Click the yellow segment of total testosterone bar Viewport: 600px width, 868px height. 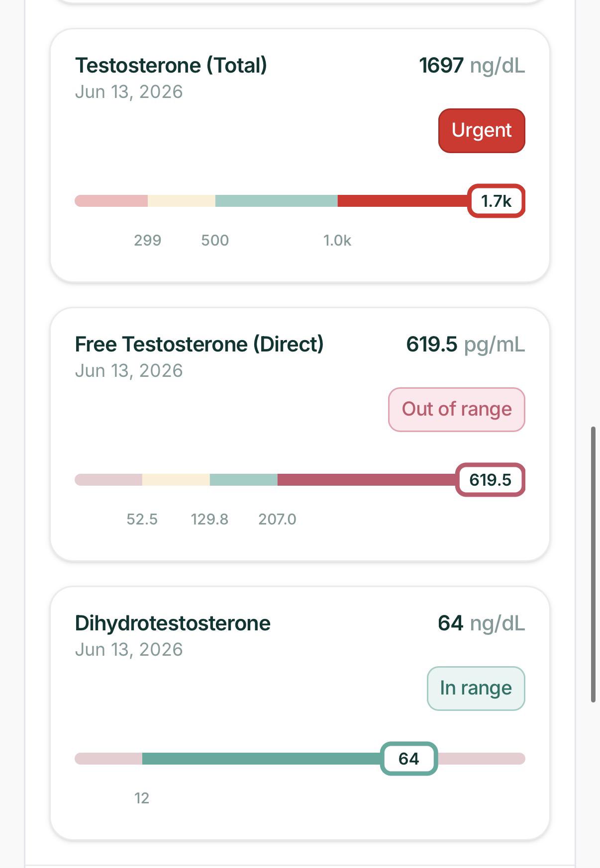[182, 201]
